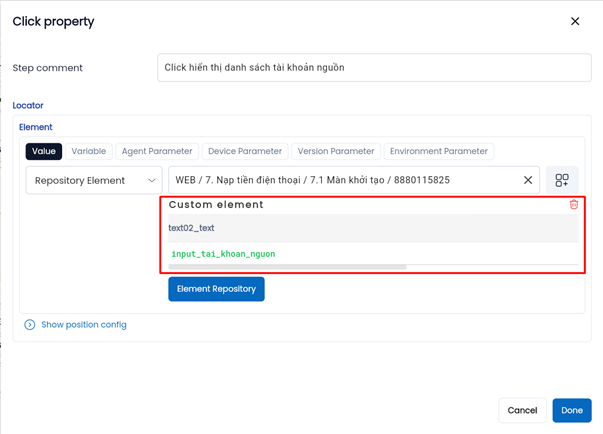Delete the custom element with trash icon
Image resolution: width=603 pixels, height=434 pixels.
[x=574, y=204]
